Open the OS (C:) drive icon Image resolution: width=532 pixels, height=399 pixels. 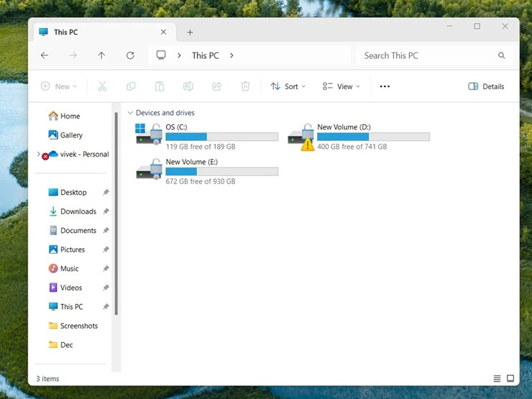tap(149, 134)
